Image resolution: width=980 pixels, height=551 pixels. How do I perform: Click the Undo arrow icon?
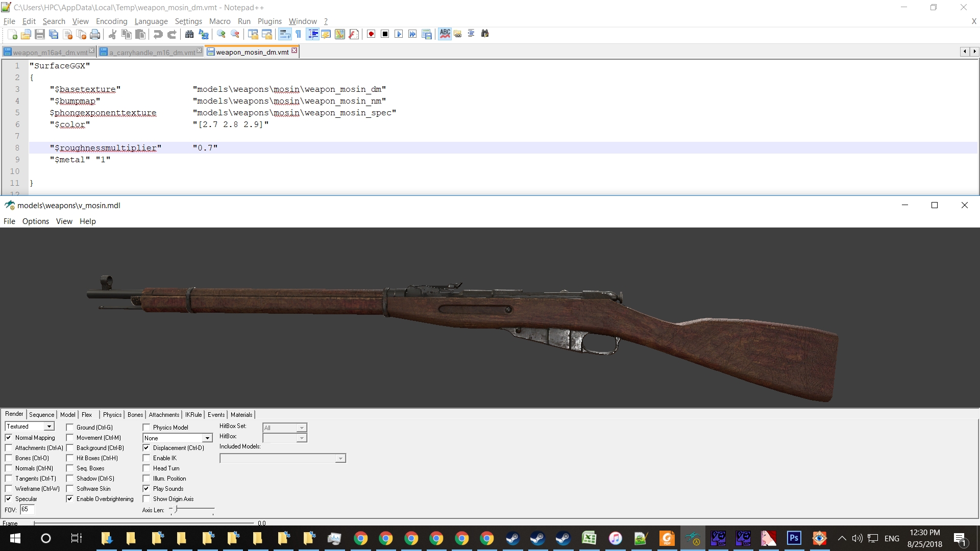pos(158,34)
